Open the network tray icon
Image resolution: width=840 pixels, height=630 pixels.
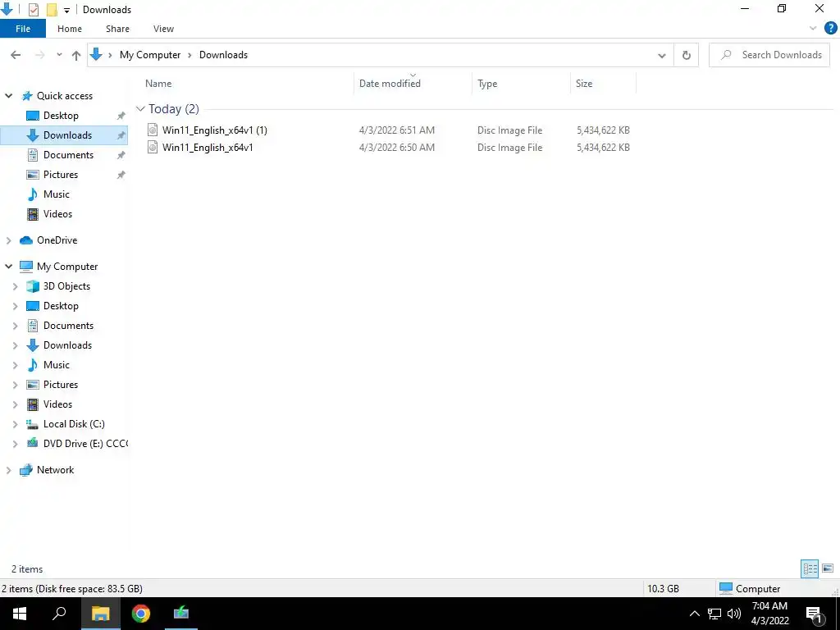pyautogui.click(x=714, y=614)
